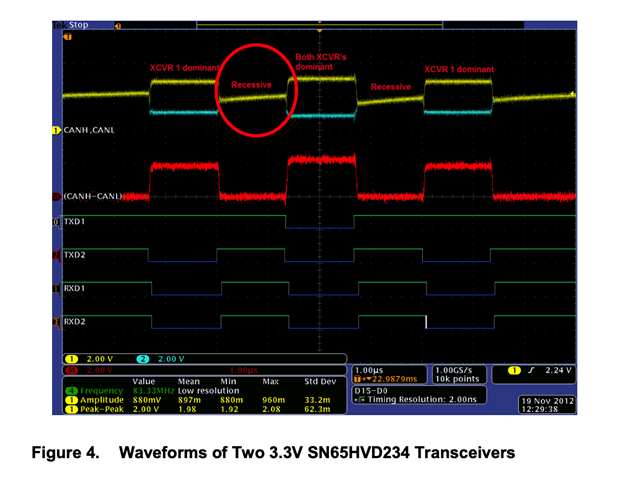Click the D15-D0 digital channels readout
This screenshot has height=480, width=619.
371,391
